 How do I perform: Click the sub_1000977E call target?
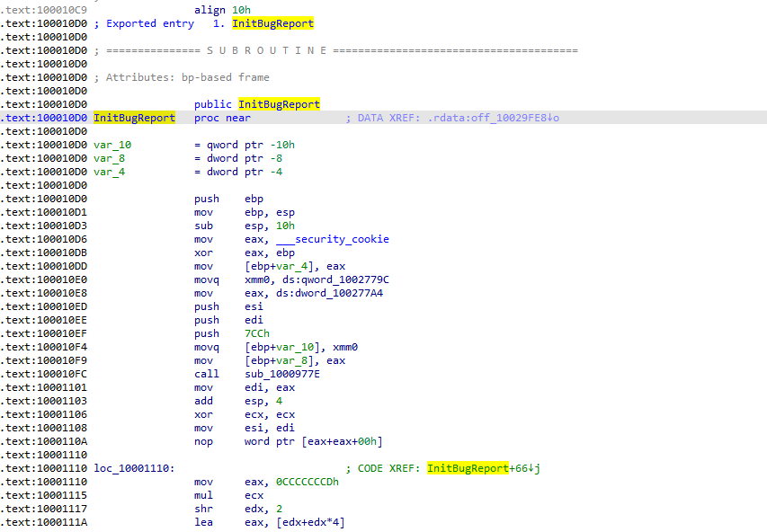(x=282, y=374)
